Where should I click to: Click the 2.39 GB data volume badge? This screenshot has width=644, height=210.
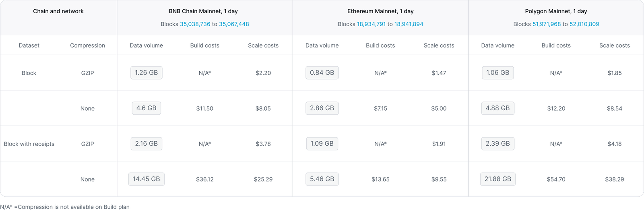click(x=497, y=144)
